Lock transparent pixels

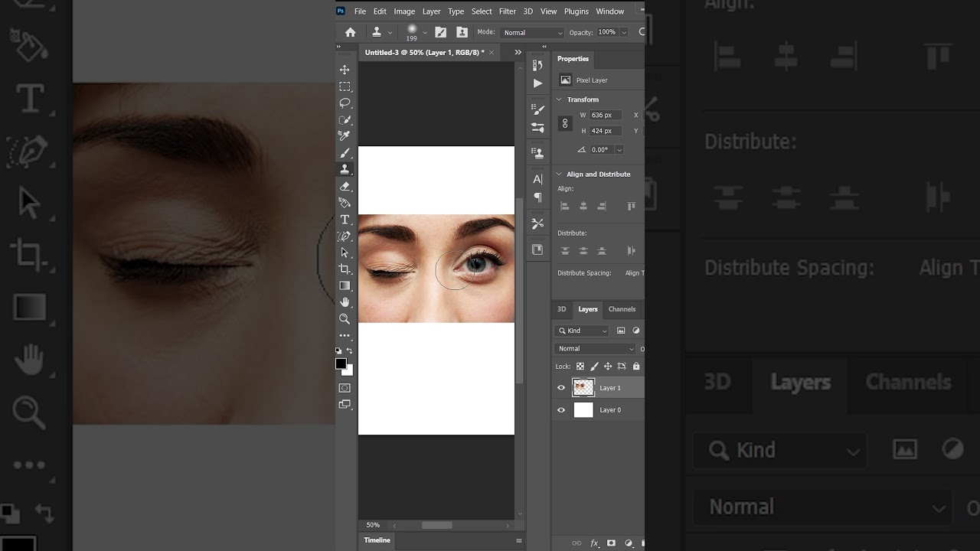[580, 367]
